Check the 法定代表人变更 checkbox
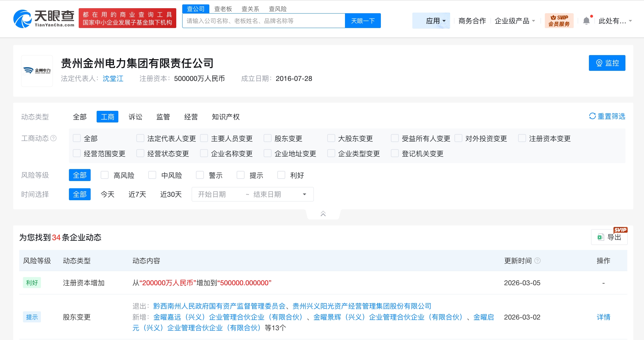Screen dimensions: 644x340 [140, 138]
